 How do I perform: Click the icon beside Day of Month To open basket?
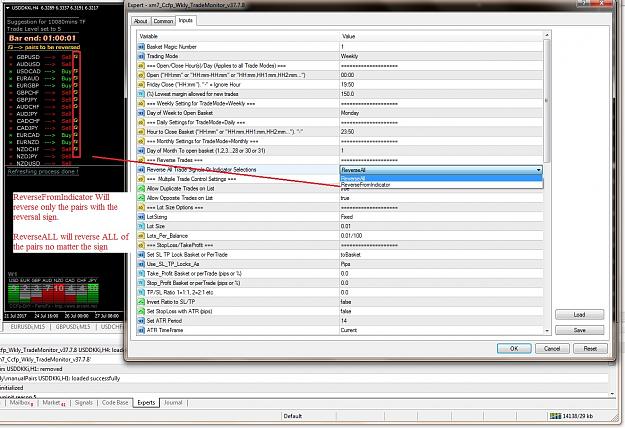click(x=141, y=151)
